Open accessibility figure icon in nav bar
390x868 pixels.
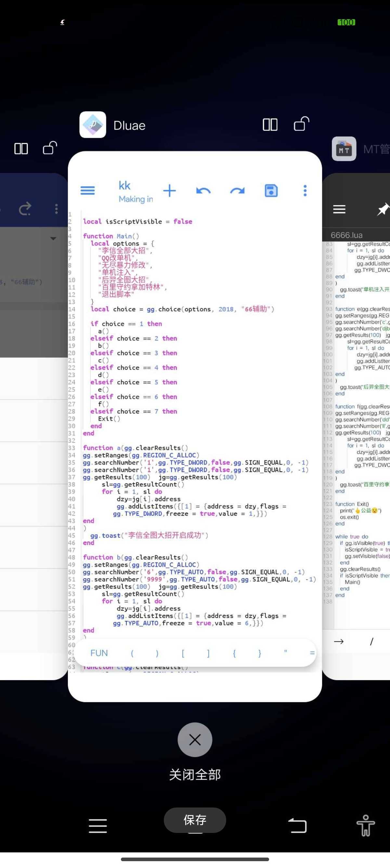(x=366, y=825)
